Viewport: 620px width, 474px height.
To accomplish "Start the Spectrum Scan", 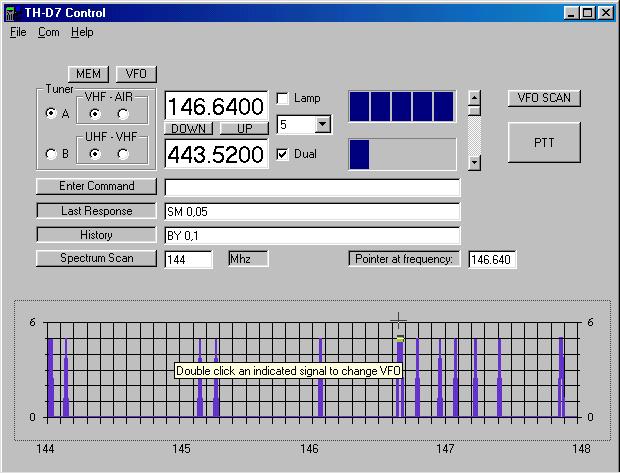I will tap(96, 258).
